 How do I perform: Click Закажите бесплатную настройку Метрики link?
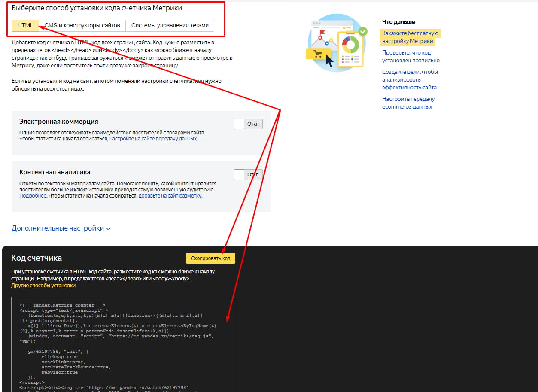[x=410, y=37]
